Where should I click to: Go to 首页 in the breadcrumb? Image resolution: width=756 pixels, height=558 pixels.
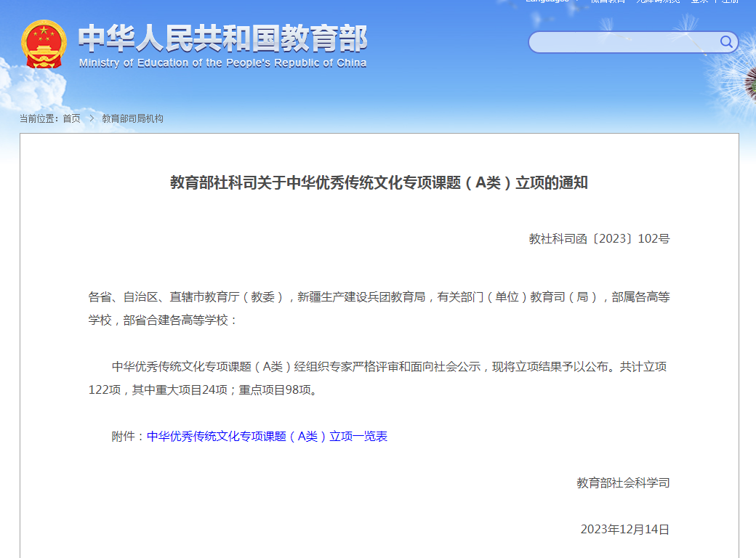(x=71, y=118)
